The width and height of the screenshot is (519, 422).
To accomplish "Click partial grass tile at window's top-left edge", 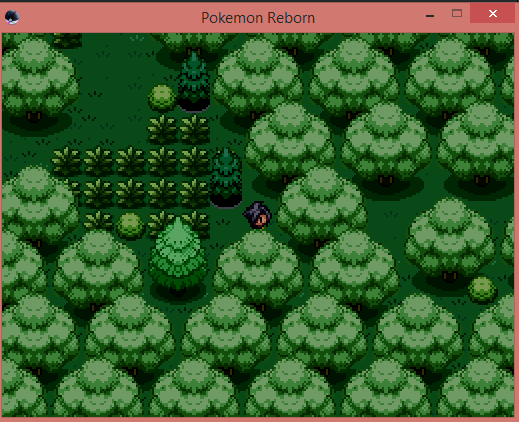I will [68, 40].
